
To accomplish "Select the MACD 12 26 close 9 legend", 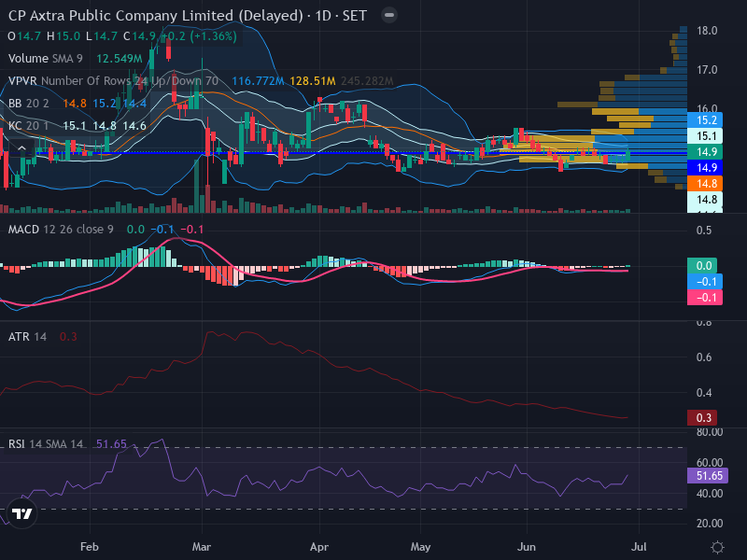I will point(61,230).
